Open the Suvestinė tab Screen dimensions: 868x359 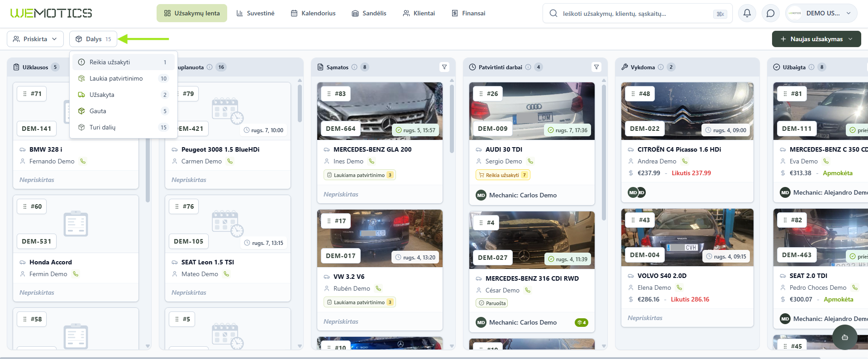click(255, 13)
